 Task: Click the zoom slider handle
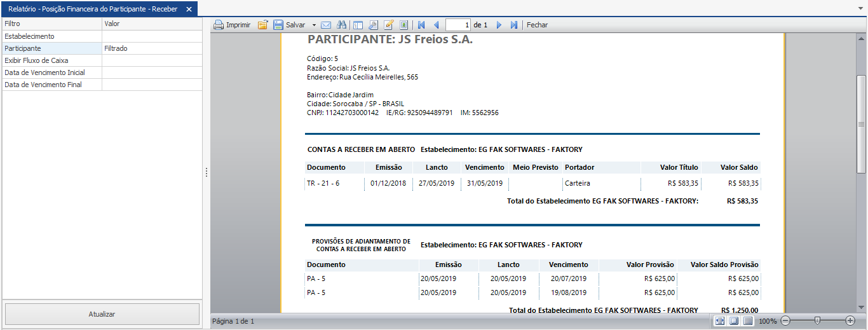(x=818, y=321)
